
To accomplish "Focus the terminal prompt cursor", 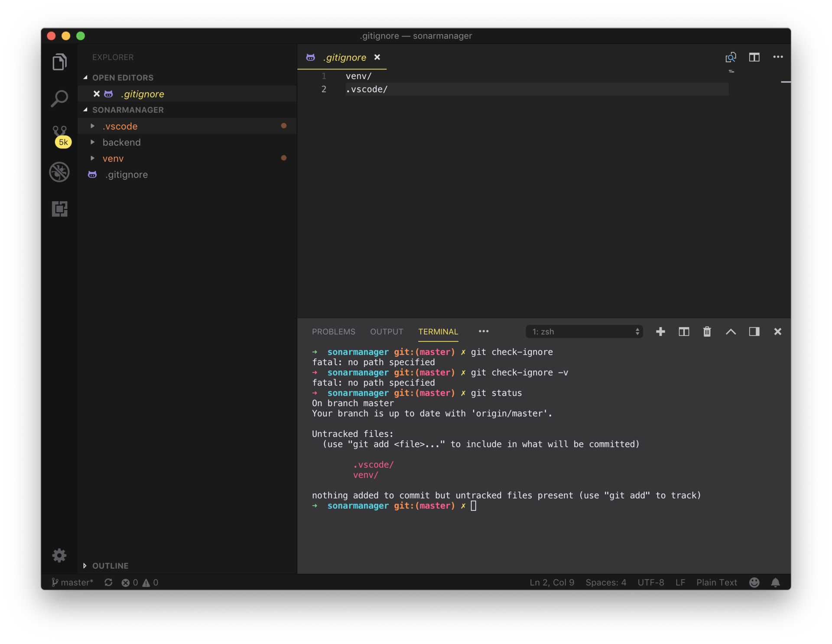I will pos(473,505).
